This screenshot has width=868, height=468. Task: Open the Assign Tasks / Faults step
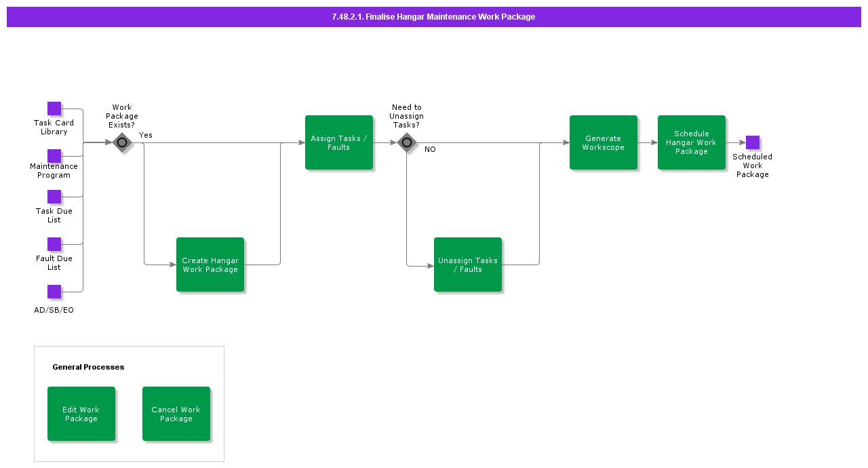point(339,142)
